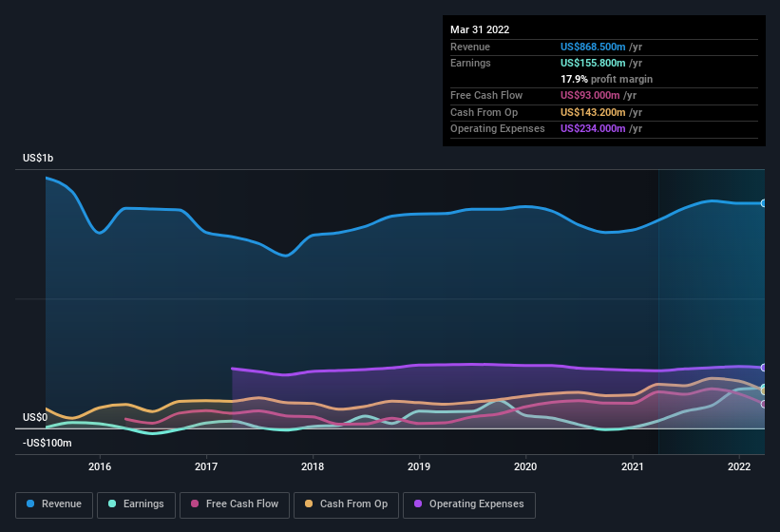Click the US$868.500m revenue value

tap(593, 47)
